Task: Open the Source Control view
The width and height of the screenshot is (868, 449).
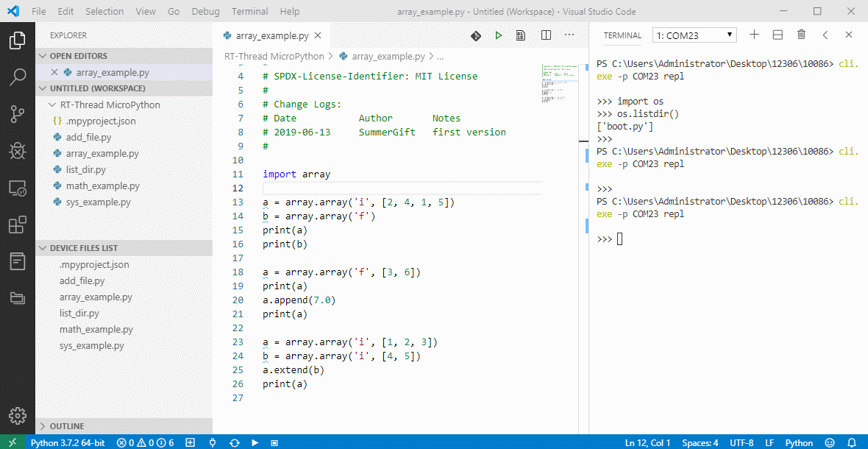Action: click(x=18, y=113)
